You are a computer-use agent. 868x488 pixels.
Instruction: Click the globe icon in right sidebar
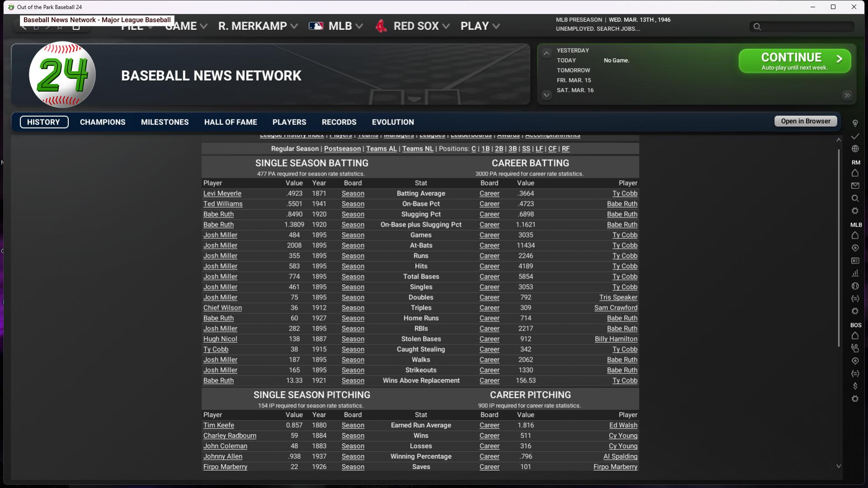pyautogui.click(x=855, y=149)
